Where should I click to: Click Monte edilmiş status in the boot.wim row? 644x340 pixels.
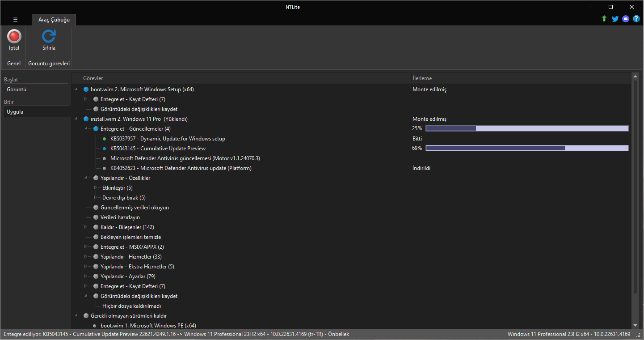pos(429,89)
